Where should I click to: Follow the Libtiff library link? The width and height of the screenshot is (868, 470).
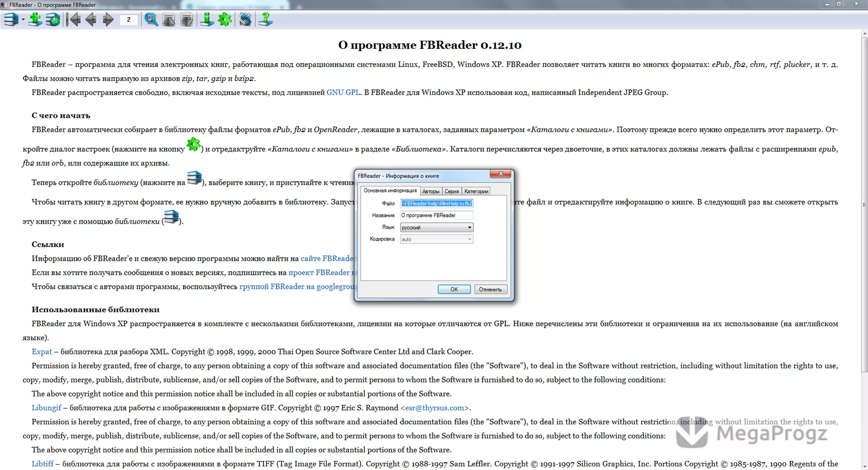pos(42,464)
